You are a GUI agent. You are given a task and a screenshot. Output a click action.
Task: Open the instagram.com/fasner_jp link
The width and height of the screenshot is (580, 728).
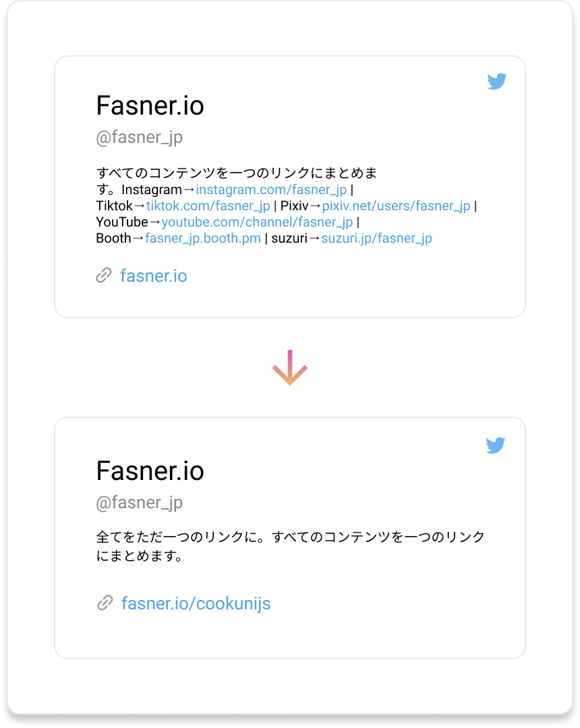pos(271,190)
